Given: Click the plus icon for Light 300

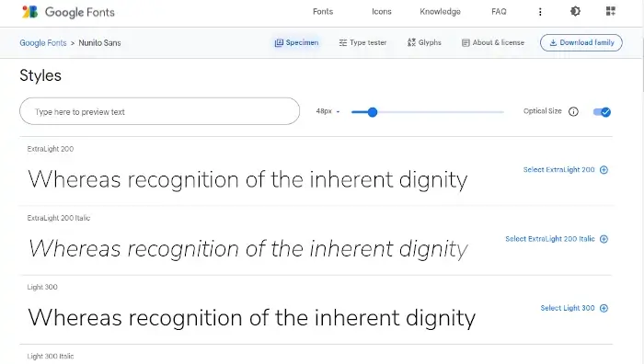Looking at the screenshot, I should (604, 308).
